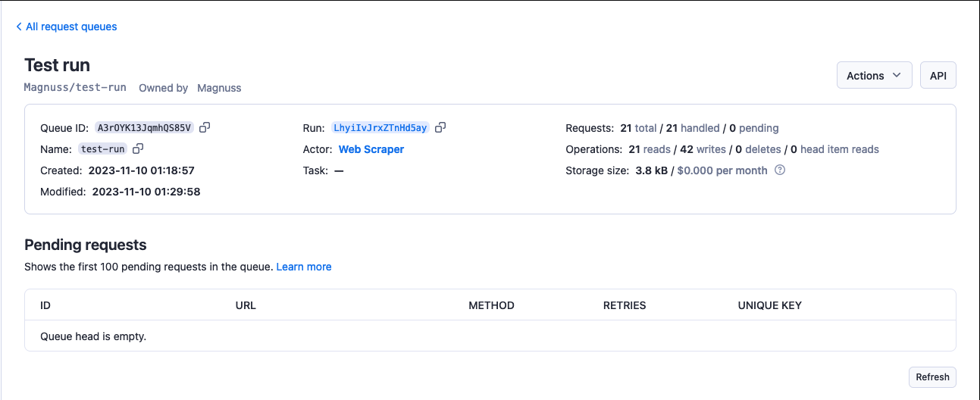The width and height of the screenshot is (980, 400).
Task: Expand the Actions dropdown
Action: [874, 76]
